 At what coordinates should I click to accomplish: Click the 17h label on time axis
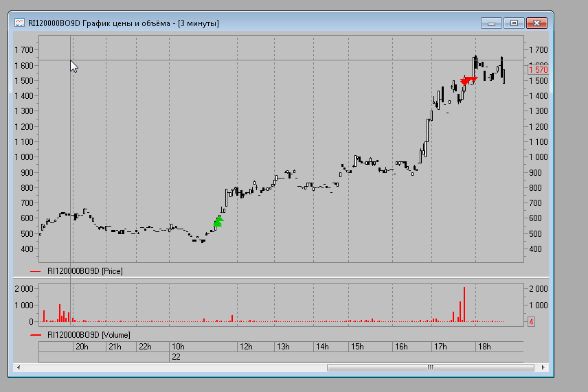click(x=441, y=347)
